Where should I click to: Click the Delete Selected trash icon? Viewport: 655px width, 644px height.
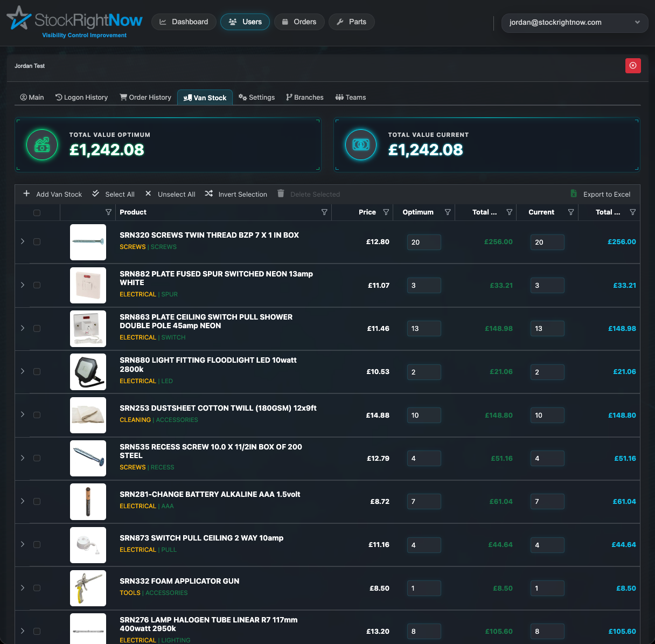pos(281,193)
